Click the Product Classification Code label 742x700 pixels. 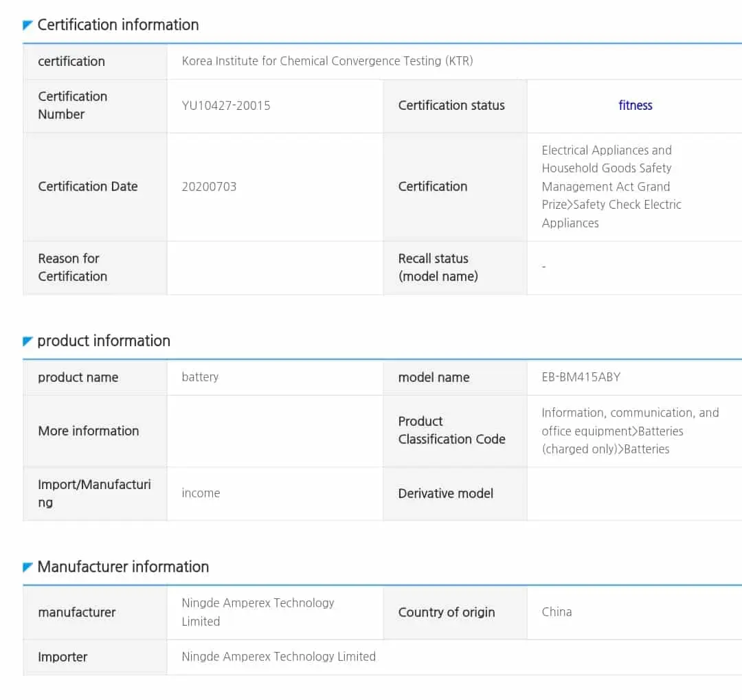[451, 430]
